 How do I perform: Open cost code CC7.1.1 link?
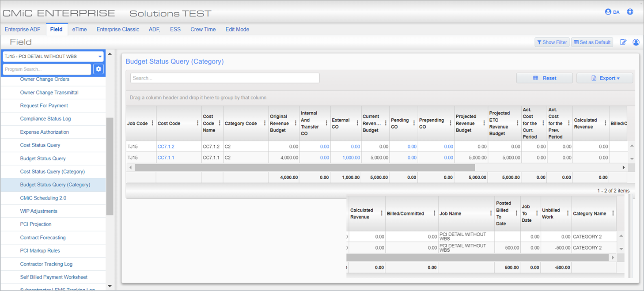pyautogui.click(x=166, y=158)
